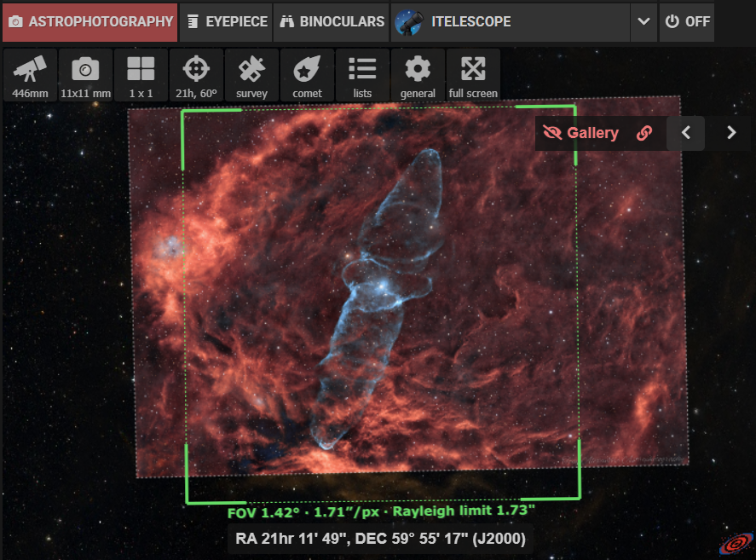This screenshot has height=560, width=756.
Task: Open telescope settings showing 446mm
Action: [x=30, y=75]
